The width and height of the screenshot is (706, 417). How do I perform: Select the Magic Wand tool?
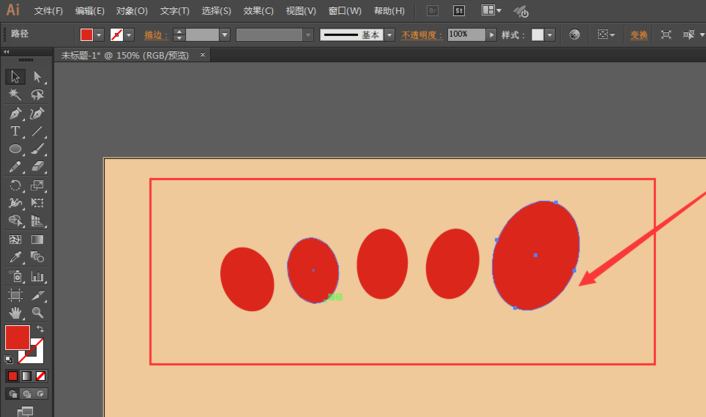(15, 95)
